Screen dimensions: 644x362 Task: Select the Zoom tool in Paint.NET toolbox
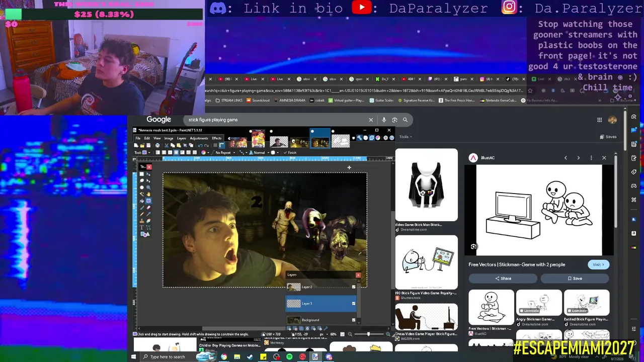(148, 187)
